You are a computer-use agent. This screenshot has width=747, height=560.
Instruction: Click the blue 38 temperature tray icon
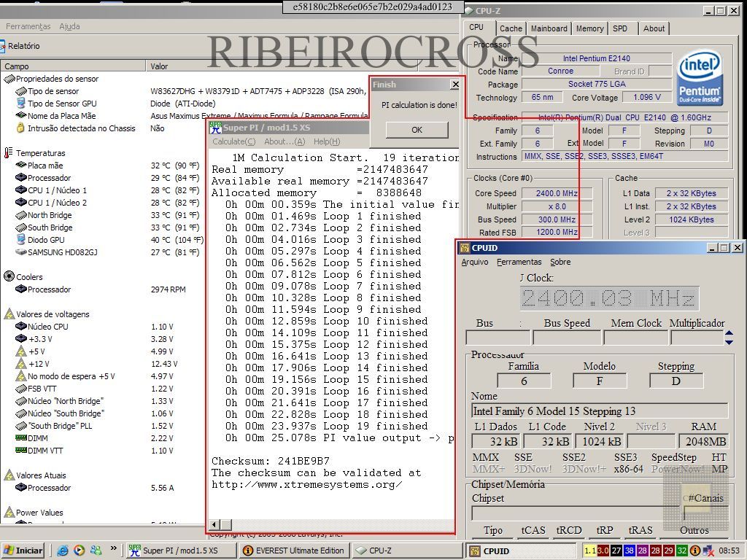630,551
